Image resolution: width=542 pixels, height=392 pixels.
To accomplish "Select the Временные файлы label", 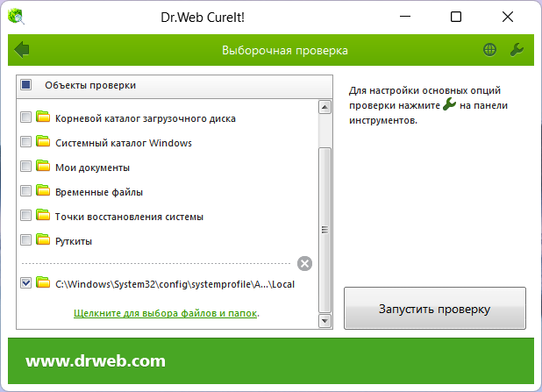I will tap(99, 192).
